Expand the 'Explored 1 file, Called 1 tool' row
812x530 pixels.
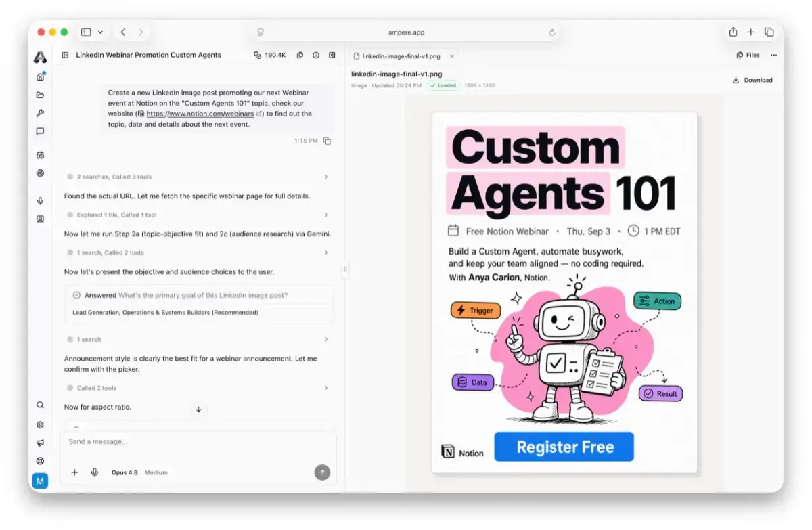(x=197, y=215)
